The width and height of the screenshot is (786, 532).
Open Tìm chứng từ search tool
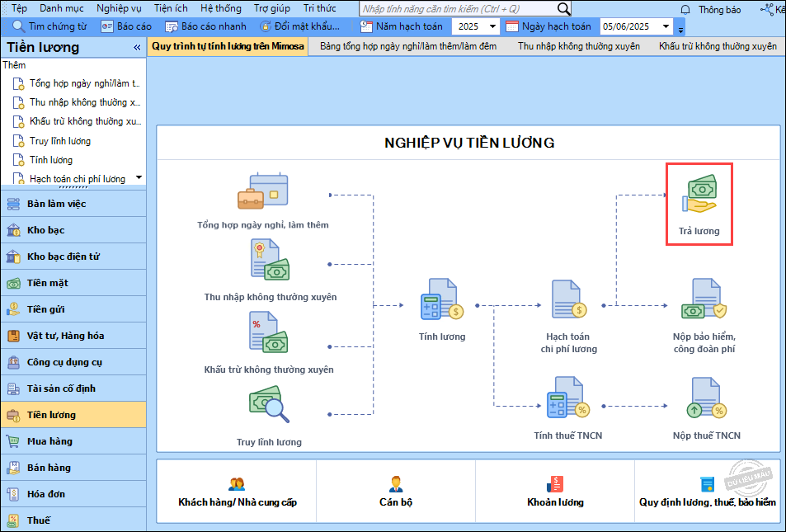tap(49, 26)
